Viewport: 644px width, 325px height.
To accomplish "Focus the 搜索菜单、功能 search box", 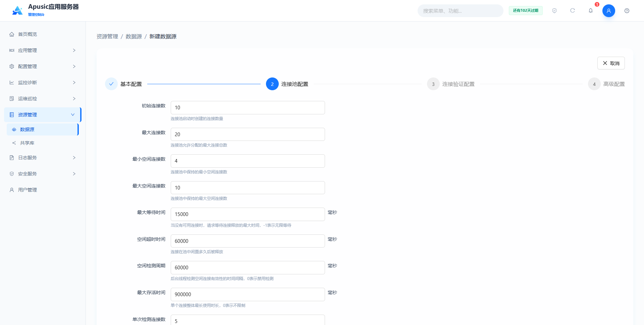I will click(x=460, y=11).
